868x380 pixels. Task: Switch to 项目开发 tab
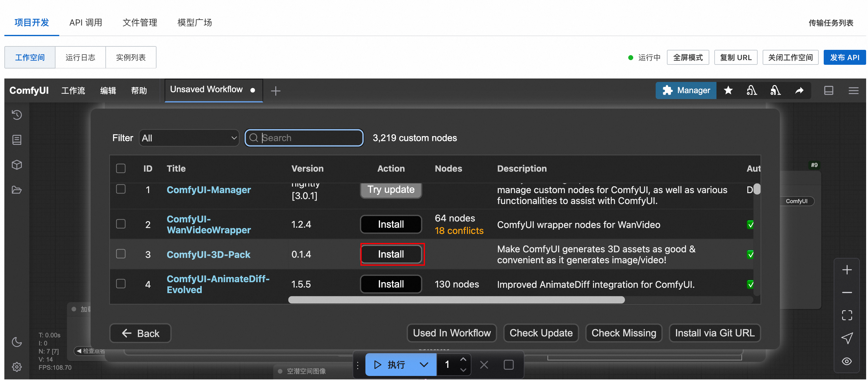click(32, 22)
